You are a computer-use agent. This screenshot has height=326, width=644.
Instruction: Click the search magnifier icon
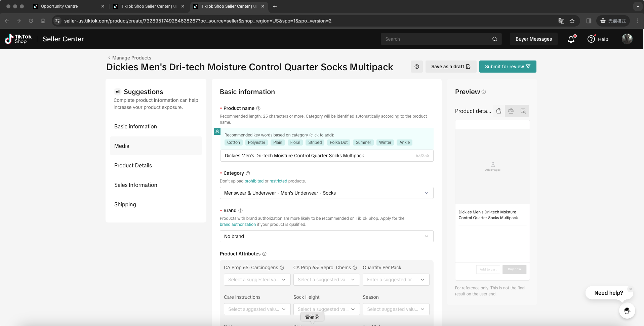point(494,39)
